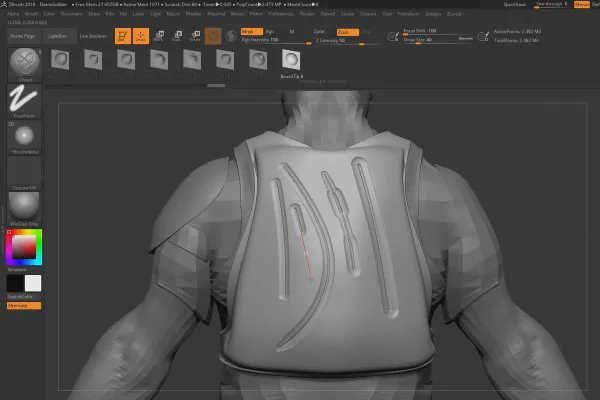Select the black secondary color swatch
The height and width of the screenshot is (400, 600).
coord(15,284)
